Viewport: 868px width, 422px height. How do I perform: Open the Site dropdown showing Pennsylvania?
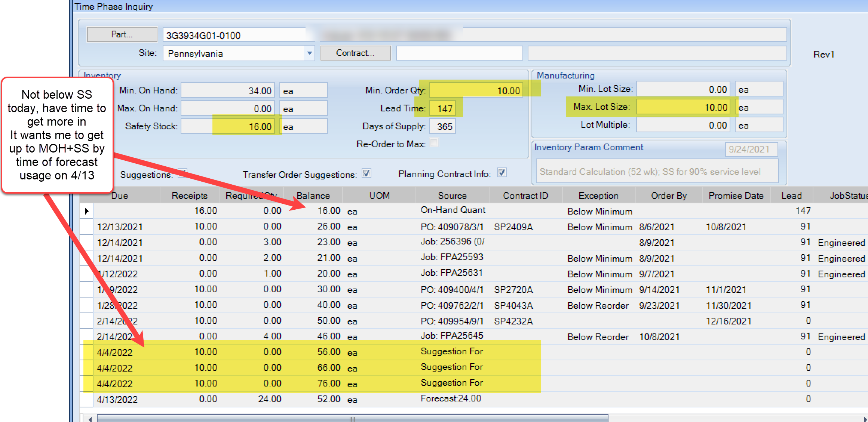coord(309,53)
